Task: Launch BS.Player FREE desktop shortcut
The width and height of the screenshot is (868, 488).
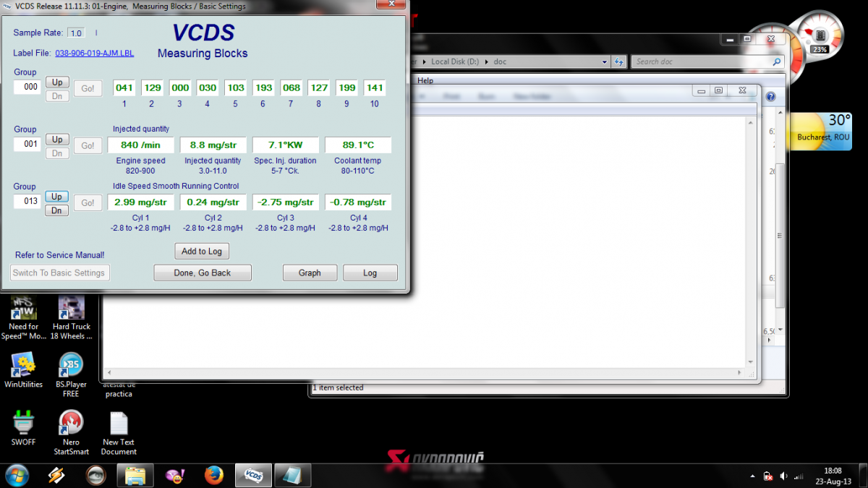Action: click(x=71, y=374)
